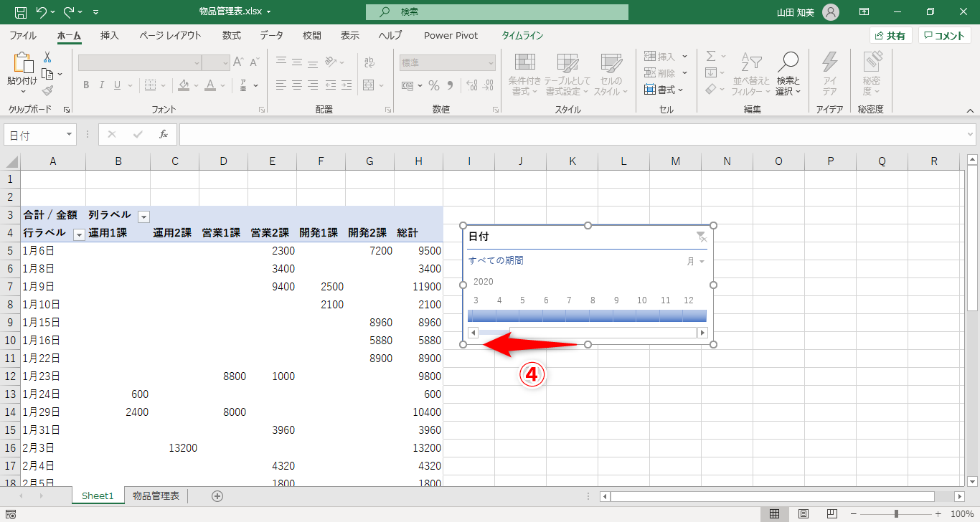Toggle underline formatting

click(x=117, y=85)
